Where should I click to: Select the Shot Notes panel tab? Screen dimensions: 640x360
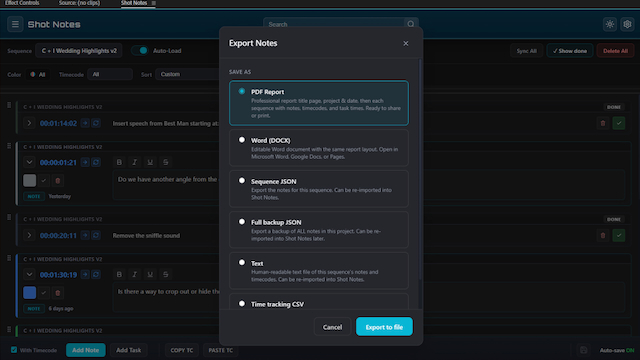tap(134, 3)
